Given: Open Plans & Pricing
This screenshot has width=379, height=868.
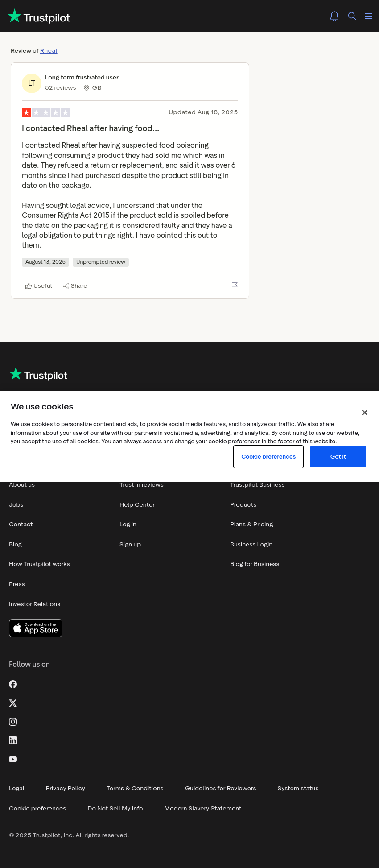Looking at the screenshot, I should coord(251,525).
